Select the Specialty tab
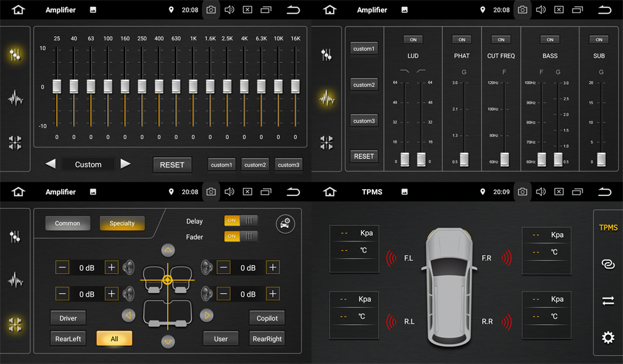The width and height of the screenshot is (623, 364). click(x=122, y=223)
